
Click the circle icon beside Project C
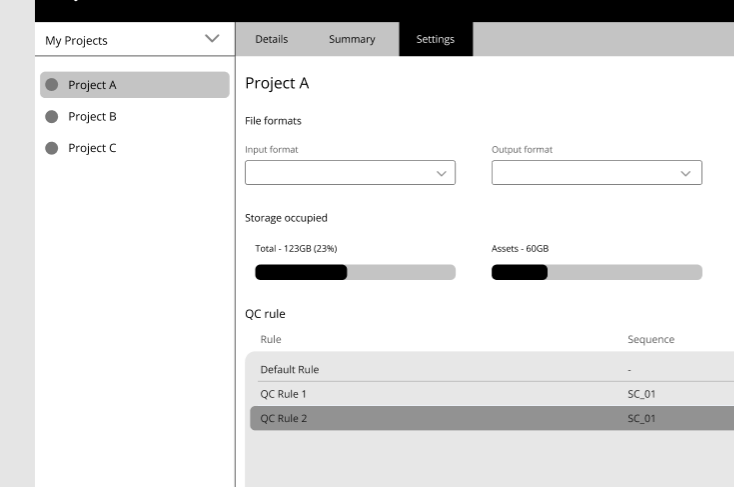[52, 148]
